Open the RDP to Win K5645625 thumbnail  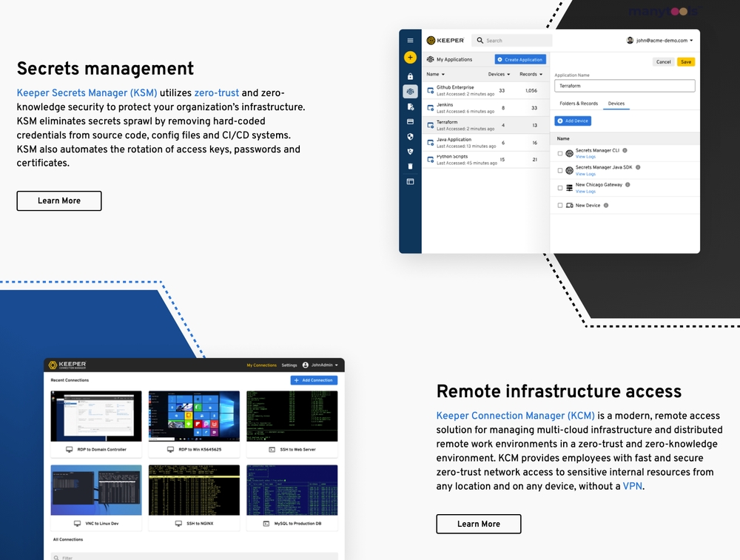(194, 416)
